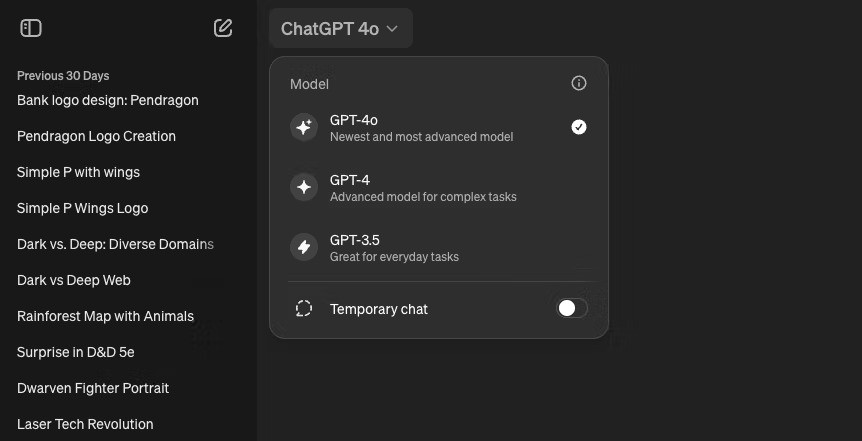Click the GPT-3.5 lightning bolt icon
This screenshot has height=441, width=862.
tap(304, 247)
